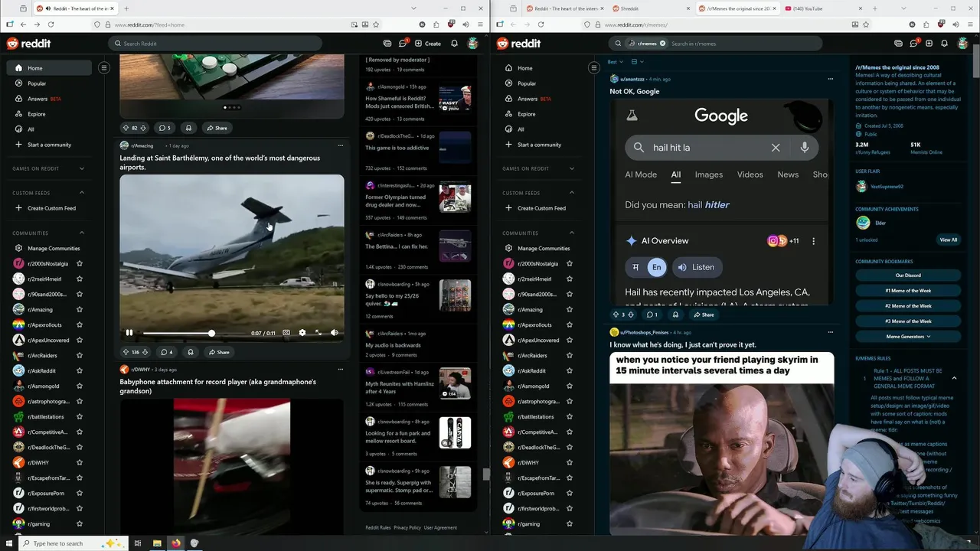The height and width of the screenshot is (551, 980).
Task: Click Search Reddit field in left window
Action: click(x=215, y=44)
